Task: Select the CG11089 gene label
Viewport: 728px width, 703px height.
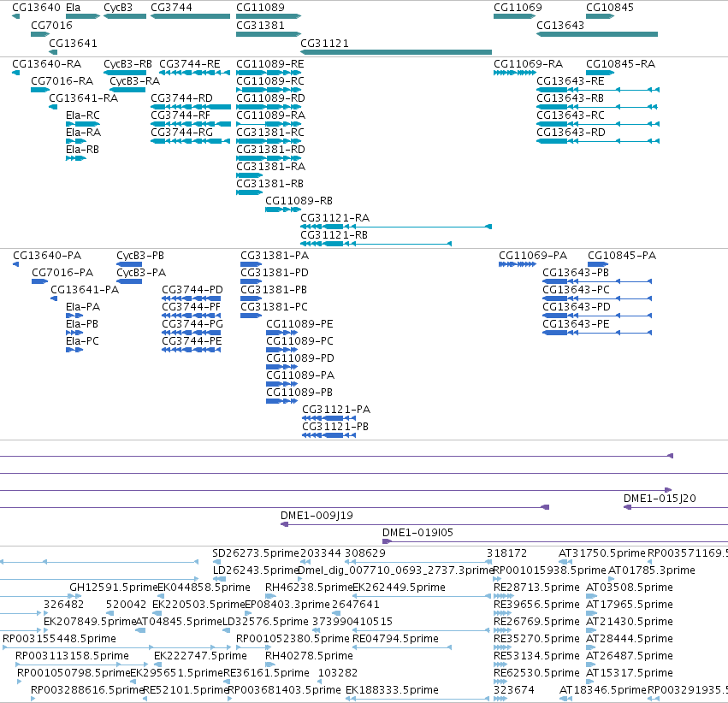Action: [260, 8]
